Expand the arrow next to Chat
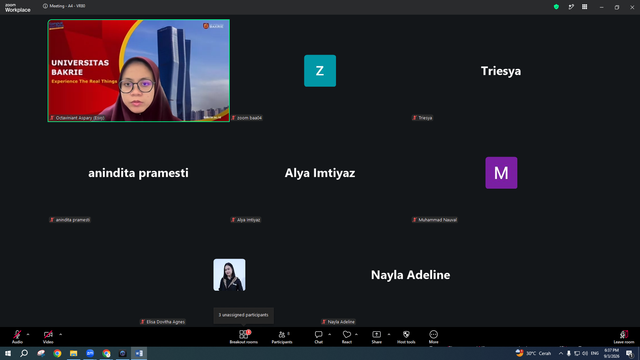The width and height of the screenshot is (640, 360). click(x=329, y=334)
